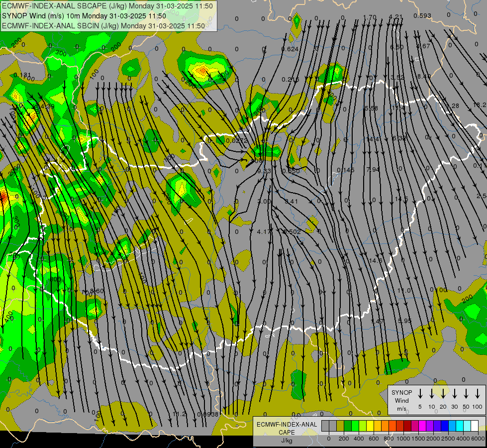Click the 800 tick on CAPE scale
The image size is (487, 448).
tap(389, 439)
